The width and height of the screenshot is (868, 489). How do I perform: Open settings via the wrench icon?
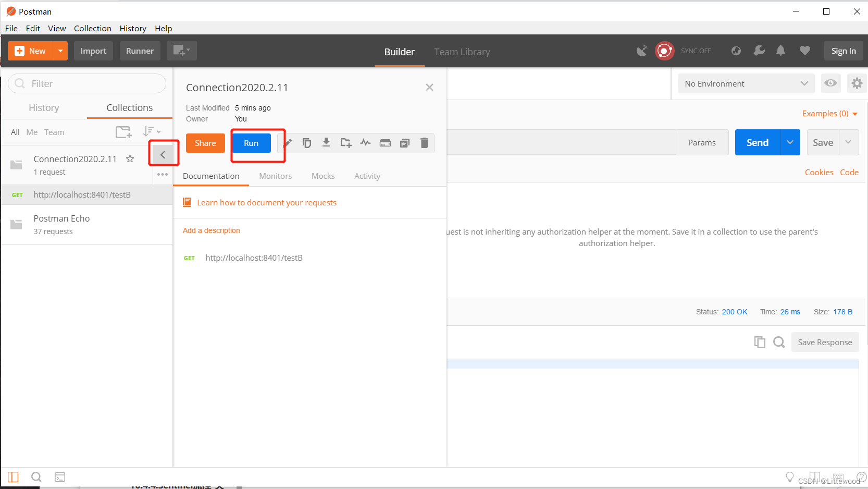(759, 51)
